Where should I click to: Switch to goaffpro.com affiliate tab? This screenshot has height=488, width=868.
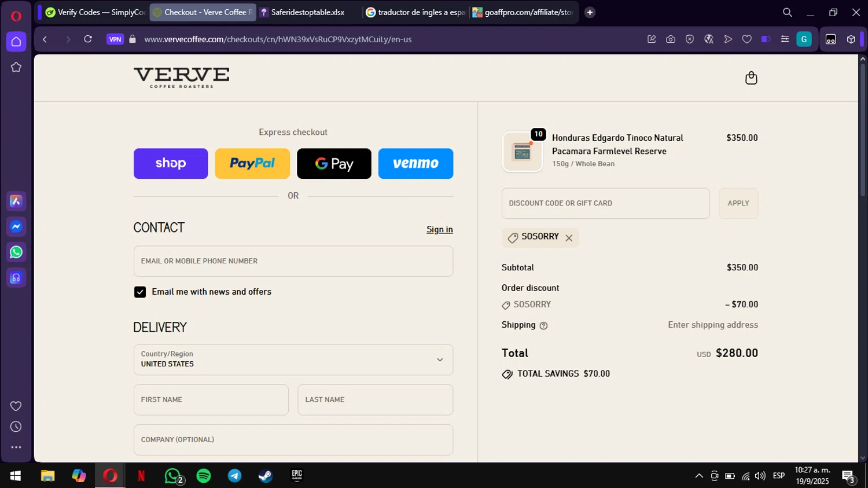pyautogui.click(x=523, y=12)
